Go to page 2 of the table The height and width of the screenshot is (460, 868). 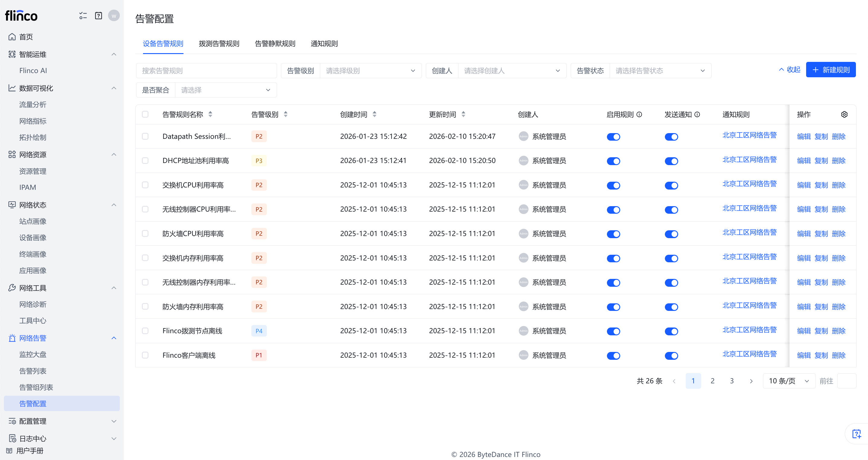(x=712, y=381)
